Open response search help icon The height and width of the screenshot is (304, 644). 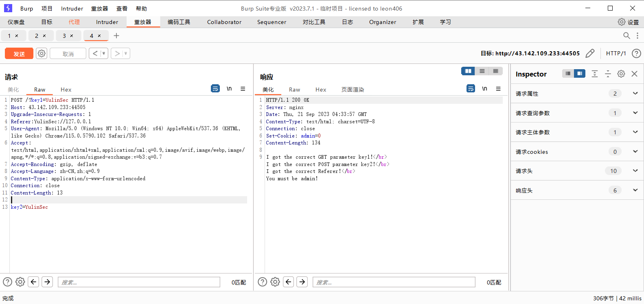[x=263, y=282]
